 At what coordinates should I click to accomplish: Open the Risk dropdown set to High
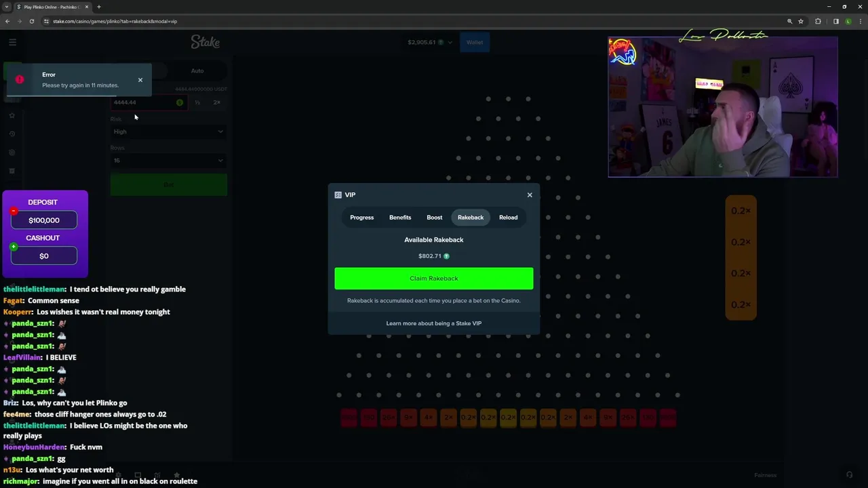click(x=169, y=131)
